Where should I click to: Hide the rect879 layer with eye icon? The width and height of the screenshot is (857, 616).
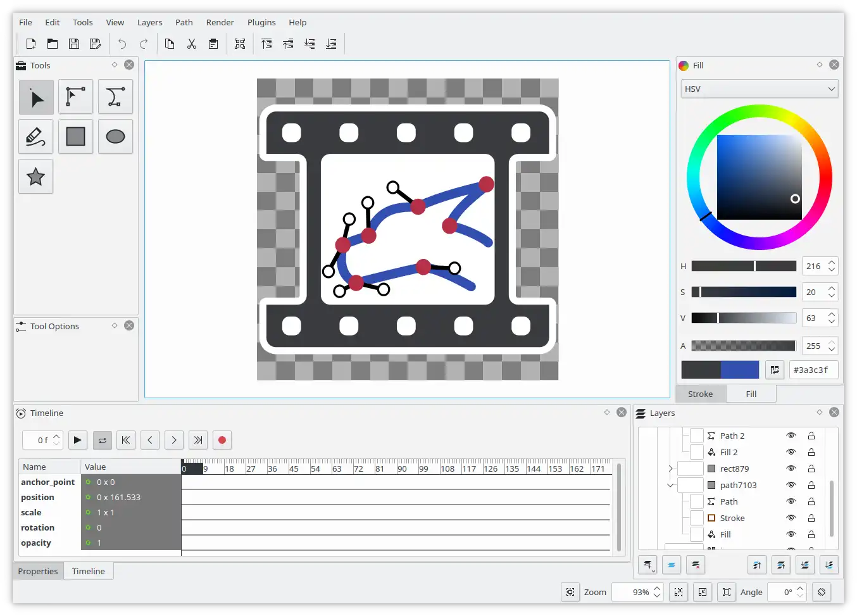791,468
